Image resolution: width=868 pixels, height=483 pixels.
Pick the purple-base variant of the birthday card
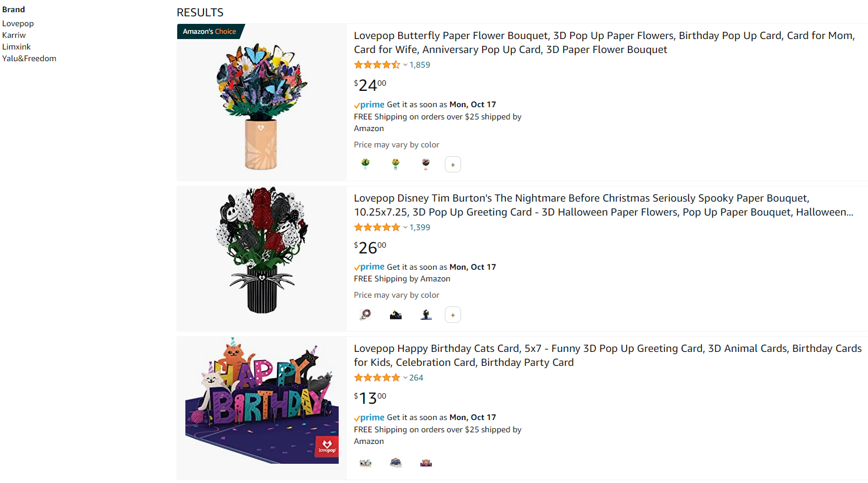tap(426, 463)
